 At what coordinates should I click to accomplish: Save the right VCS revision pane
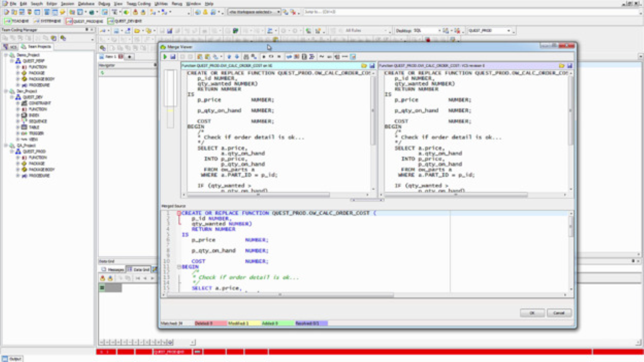(570, 66)
